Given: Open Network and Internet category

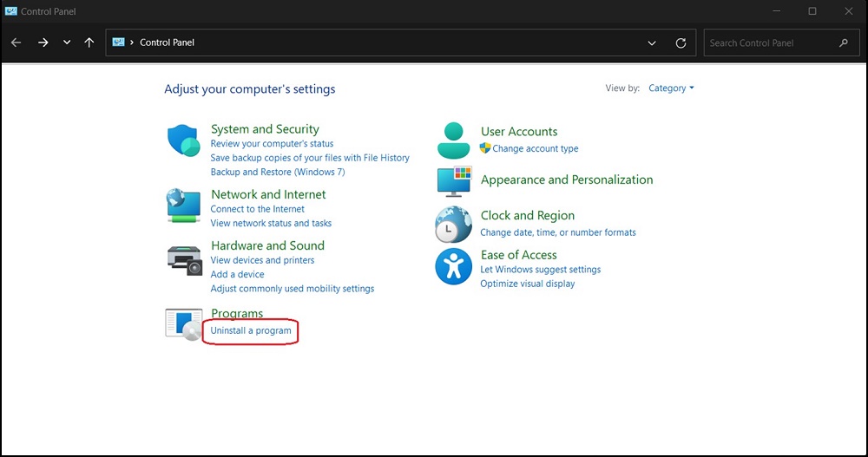Looking at the screenshot, I should point(268,194).
